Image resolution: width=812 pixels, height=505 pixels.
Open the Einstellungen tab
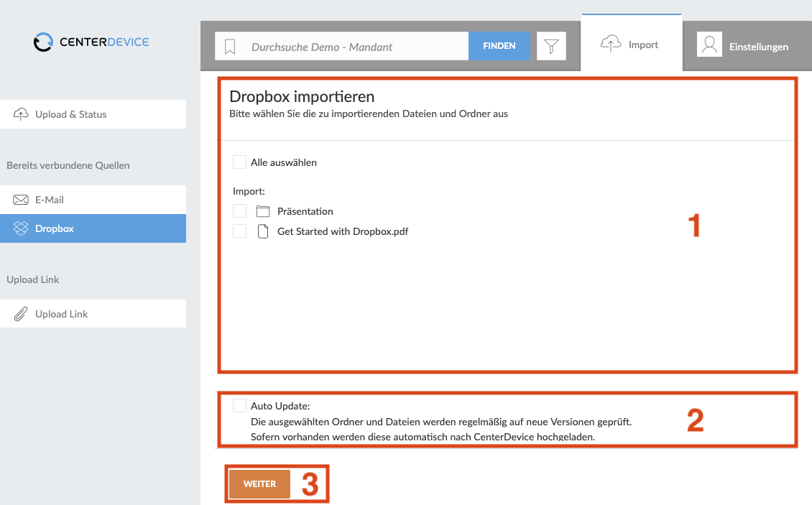747,46
